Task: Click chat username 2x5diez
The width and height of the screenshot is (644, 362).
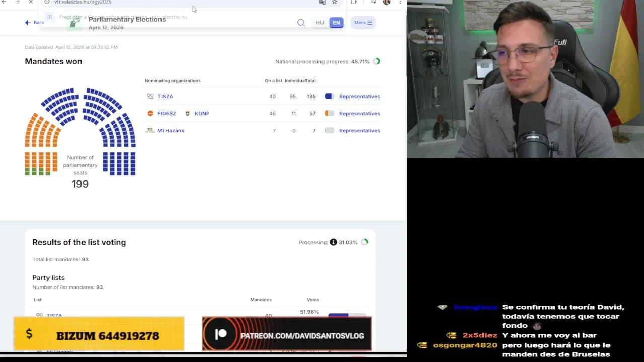Action: point(479,335)
